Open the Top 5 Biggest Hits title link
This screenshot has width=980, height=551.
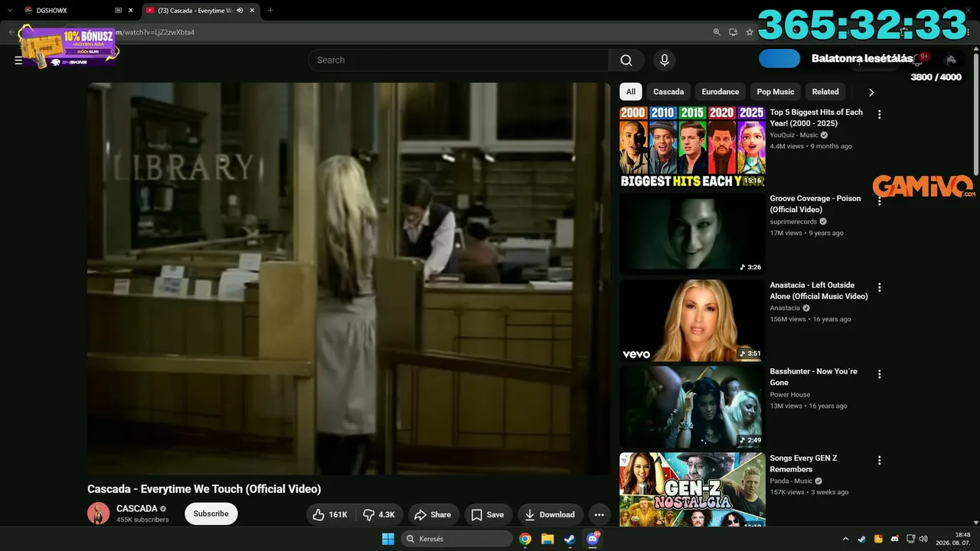click(x=816, y=118)
